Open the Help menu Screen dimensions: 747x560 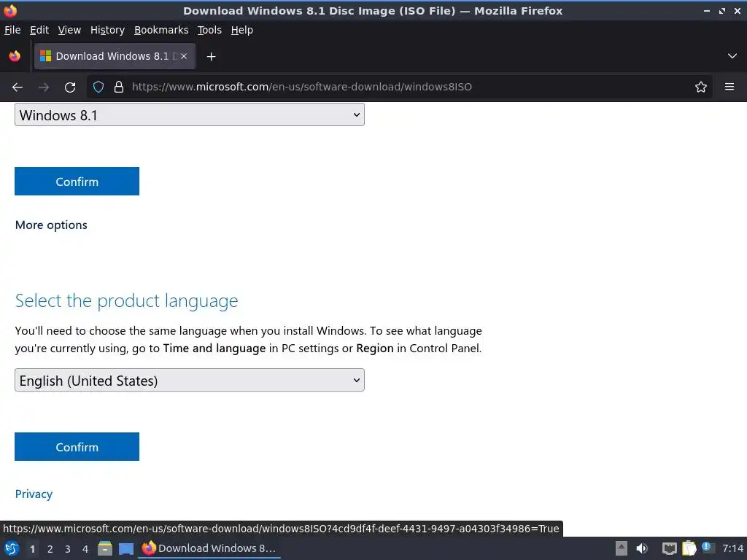(x=242, y=30)
